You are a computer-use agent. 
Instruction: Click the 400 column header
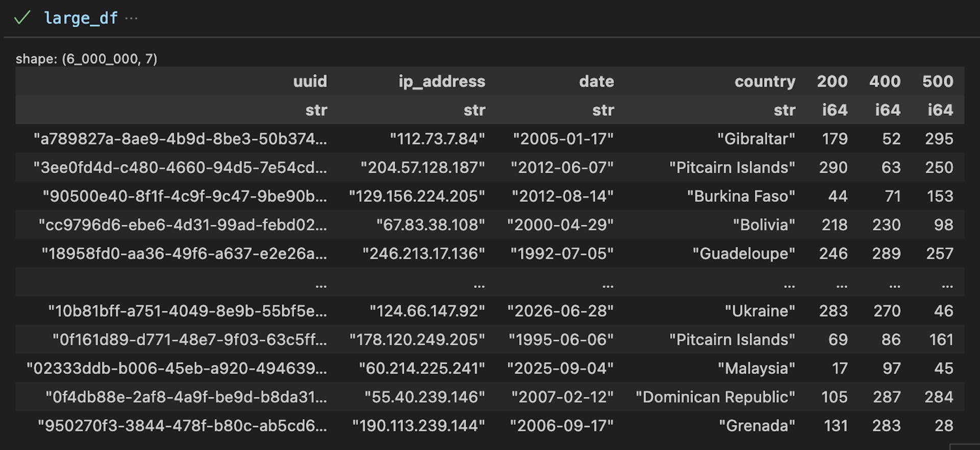click(885, 81)
